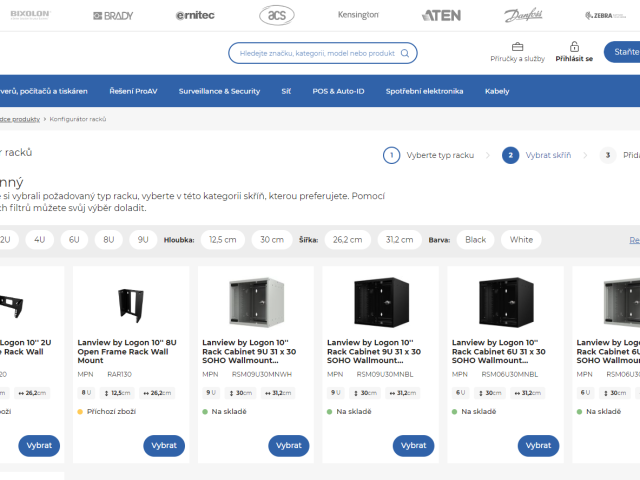Filter depth by 30 cm

click(272, 240)
